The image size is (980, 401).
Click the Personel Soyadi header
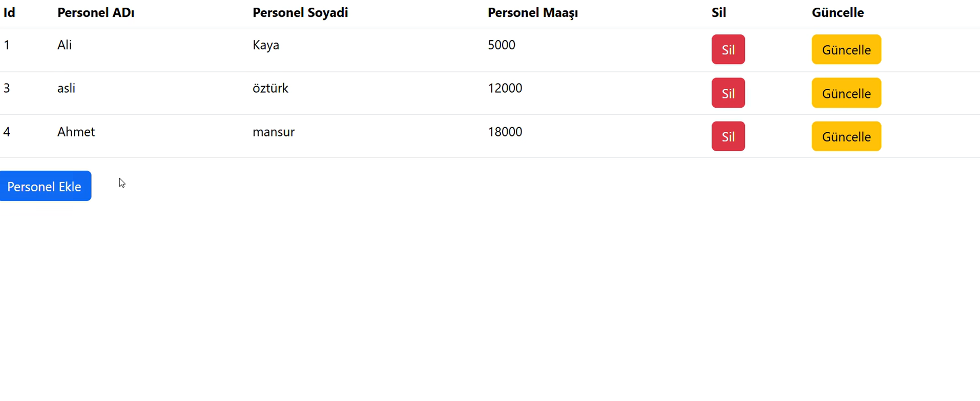tap(300, 13)
